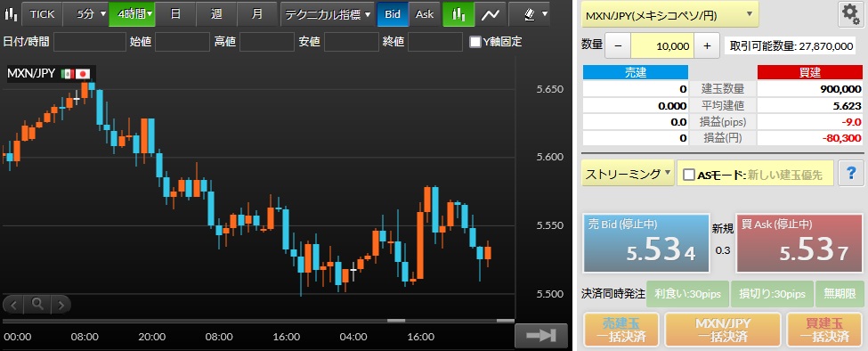Click the MXN/JPY 一括決済 button

point(722,331)
